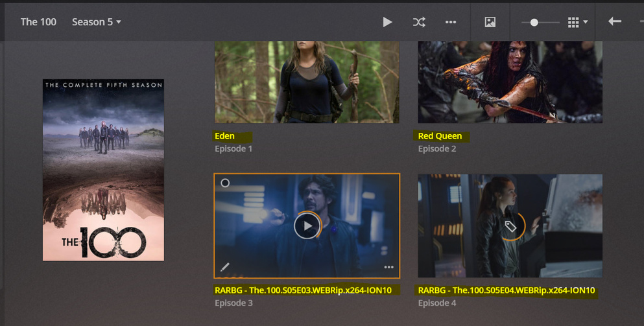Edit Episode 3 with the pencil icon
644x326 pixels.
224,267
